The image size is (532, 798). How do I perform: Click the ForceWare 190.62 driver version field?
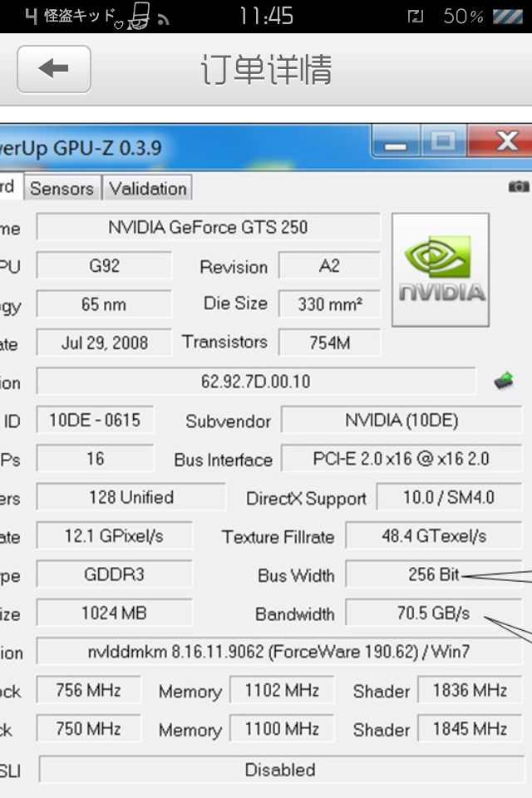click(279, 652)
